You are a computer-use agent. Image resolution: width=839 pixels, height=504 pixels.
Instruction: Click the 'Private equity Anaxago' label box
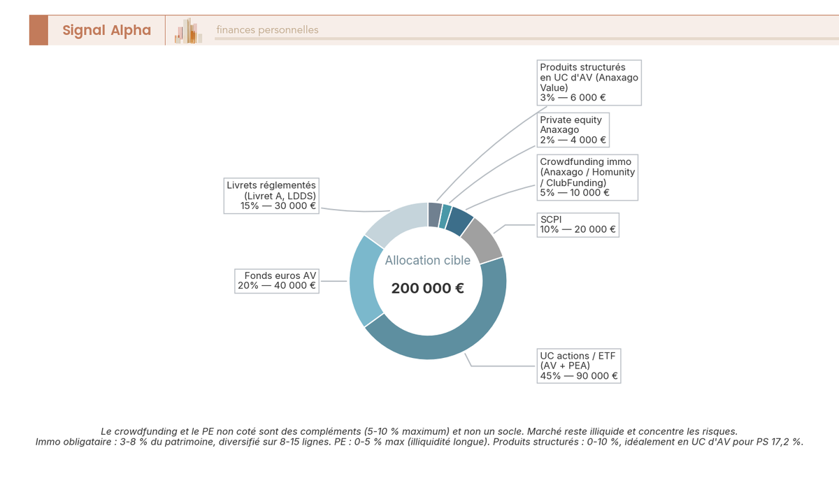tap(573, 130)
